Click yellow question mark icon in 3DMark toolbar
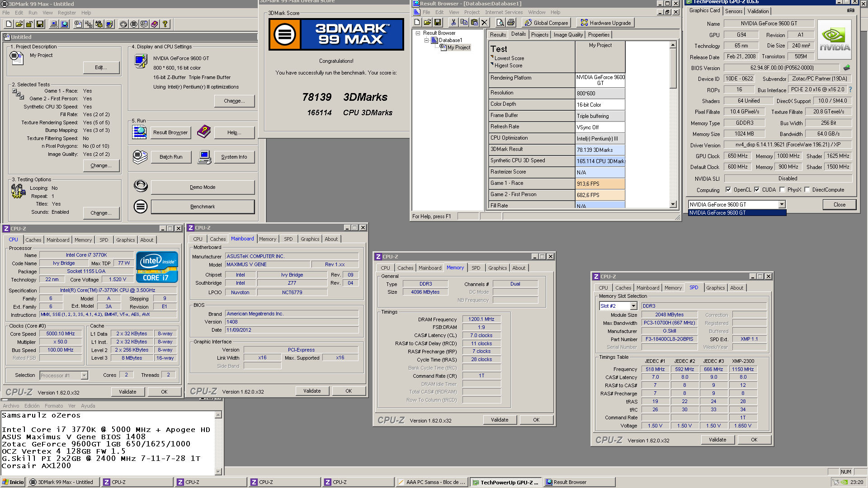The height and width of the screenshot is (488, 868). pyautogui.click(x=165, y=24)
